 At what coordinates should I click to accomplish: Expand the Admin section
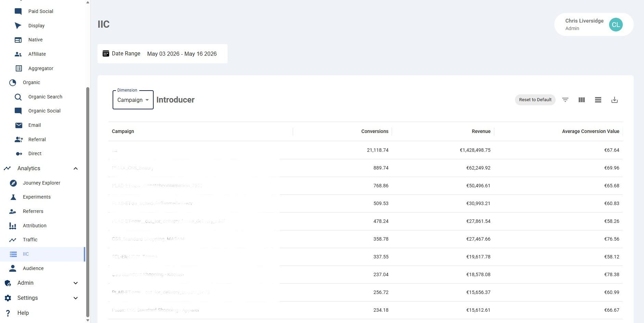pos(76,283)
